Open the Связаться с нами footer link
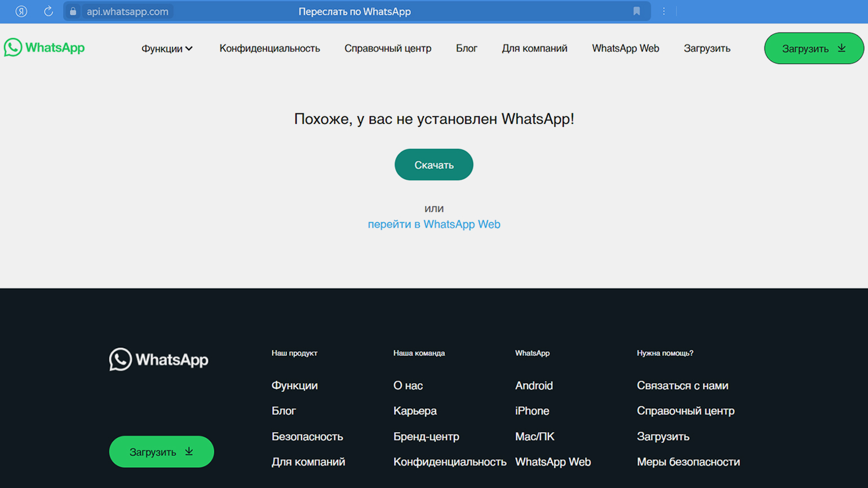 click(x=683, y=385)
